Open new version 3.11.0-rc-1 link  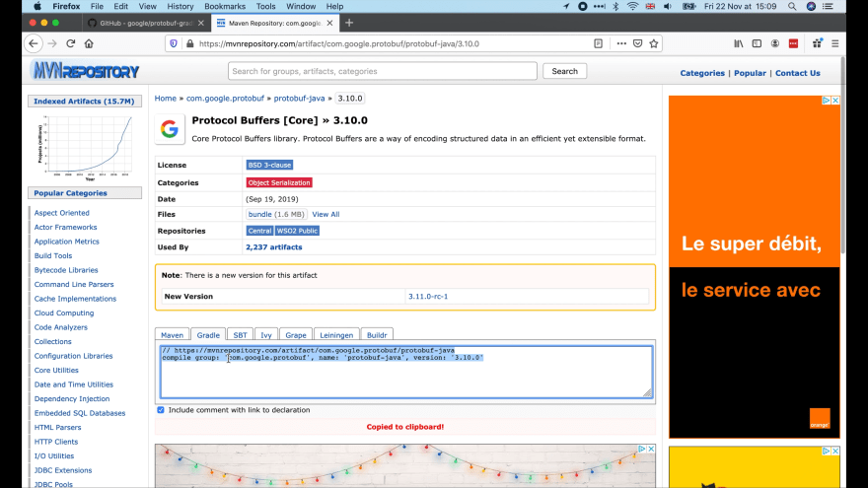point(428,296)
